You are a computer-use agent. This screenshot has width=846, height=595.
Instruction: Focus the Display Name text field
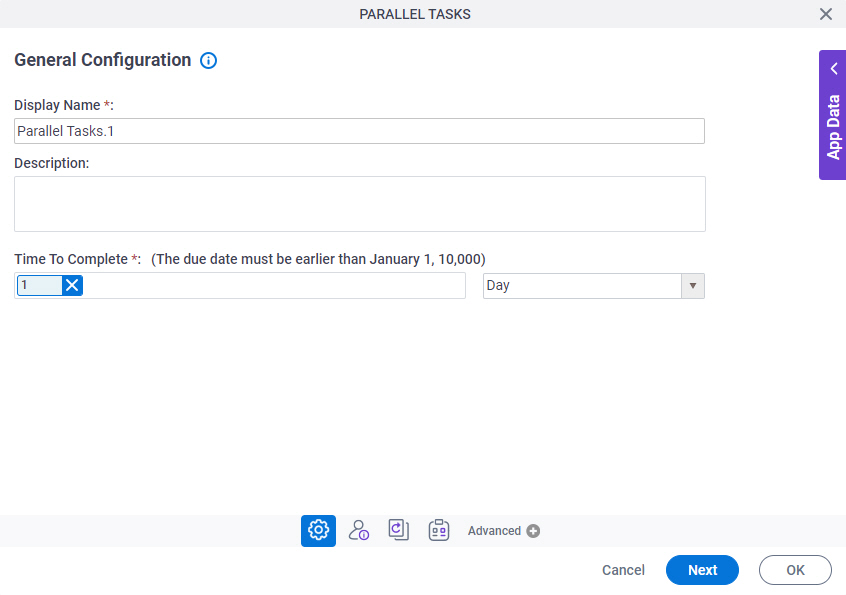(359, 131)
